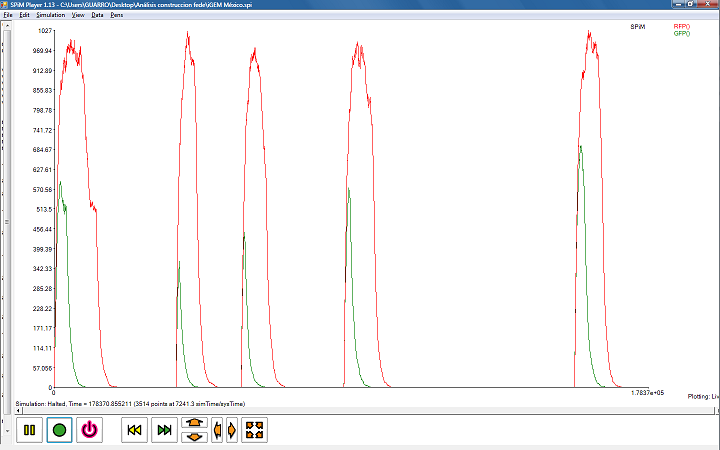The width and height of the screenshot is (720, 450).
Task: Click the orange right arrow horizontal button
Action: [232, 430]
